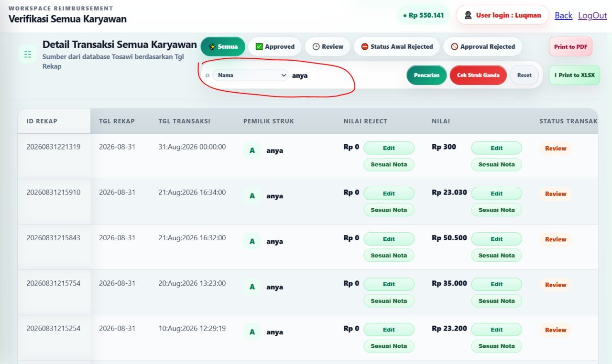Click Sesuai Nota beside Rp 35.000
Viewport: 612px width, 364px height.
pyautogui.click(x=496, y=301)
